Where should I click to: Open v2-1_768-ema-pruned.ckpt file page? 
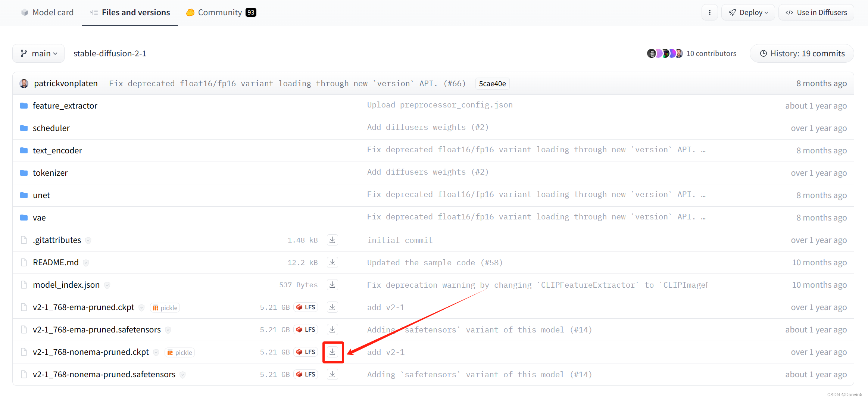(84, 307)
